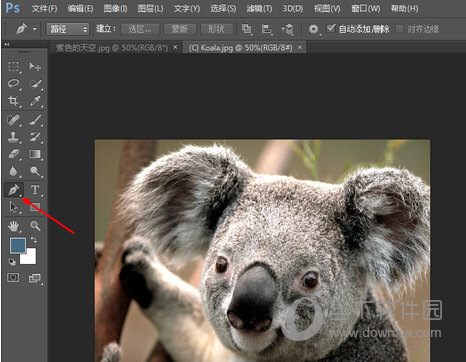The width and height of the screenshot is (466, 362).
Task: Change screen mode
Action: [x=35, y=278]
